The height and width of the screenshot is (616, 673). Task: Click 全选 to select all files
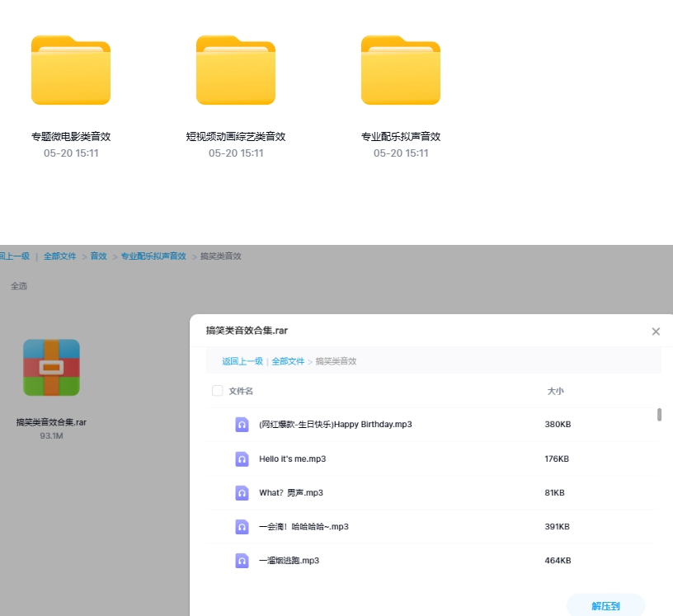click(x=19, y=286)
